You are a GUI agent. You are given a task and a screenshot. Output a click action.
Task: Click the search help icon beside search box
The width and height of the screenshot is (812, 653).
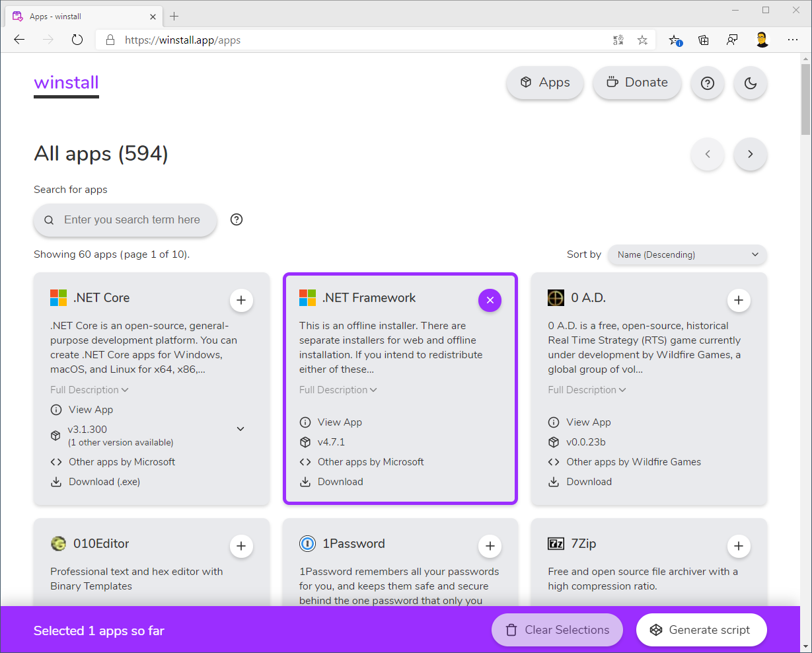237,220
